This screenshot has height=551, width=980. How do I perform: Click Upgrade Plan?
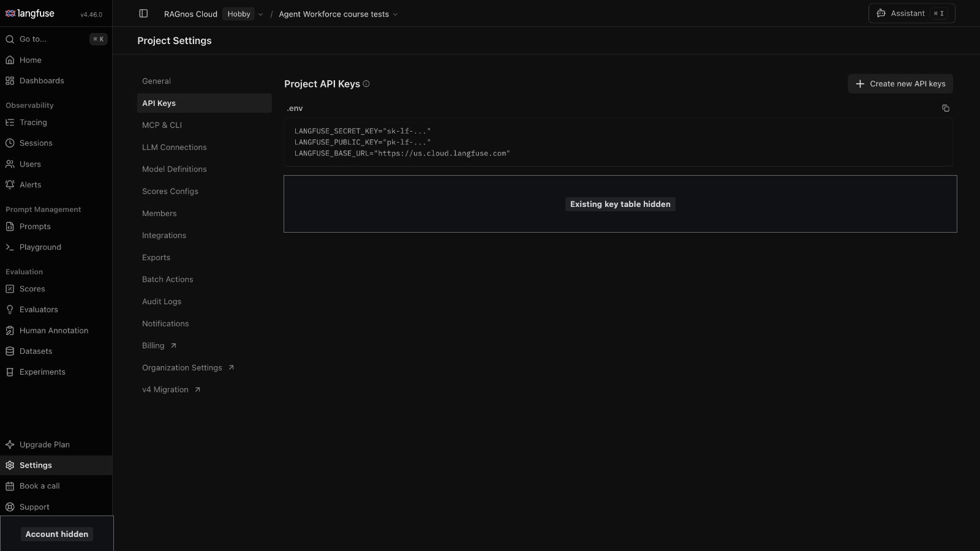tap(56, 444)
